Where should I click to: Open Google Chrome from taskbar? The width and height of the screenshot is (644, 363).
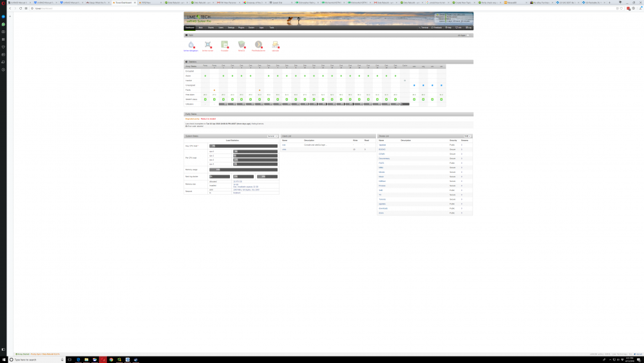coord(111,360)
